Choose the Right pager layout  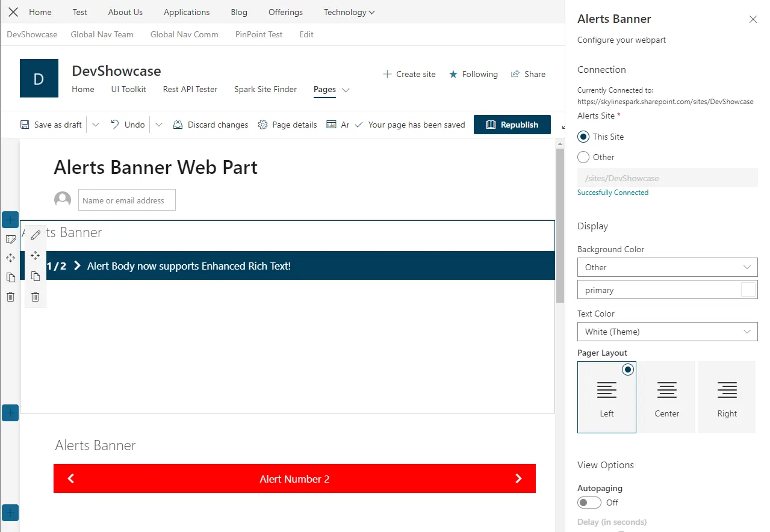click(727, 397)
